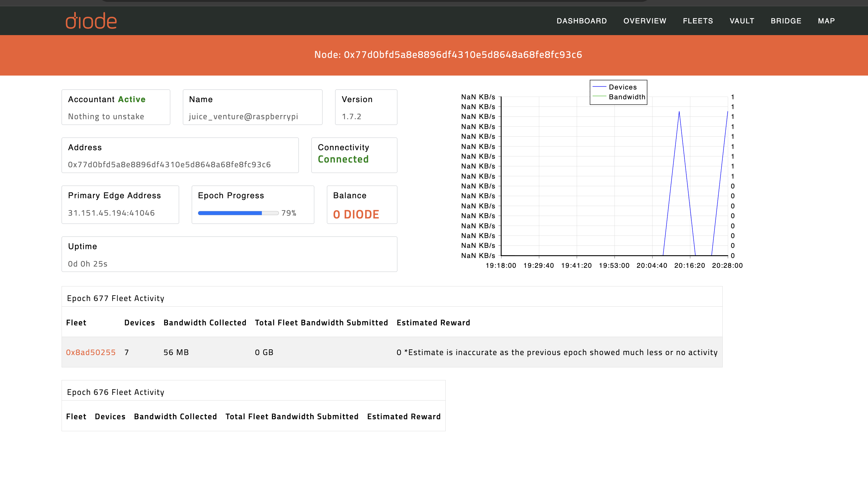Go to the Overview page
The image size is (868, 485).
click(645, 21)
